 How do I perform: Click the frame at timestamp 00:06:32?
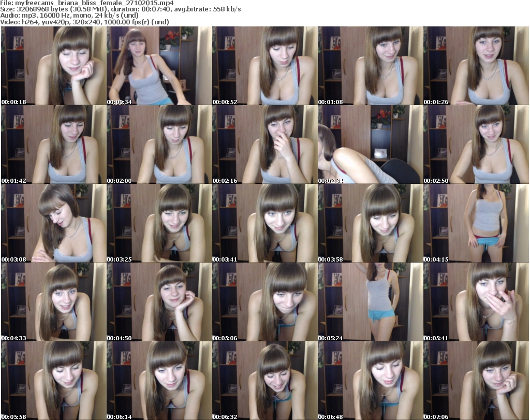[x=265, y=381]
